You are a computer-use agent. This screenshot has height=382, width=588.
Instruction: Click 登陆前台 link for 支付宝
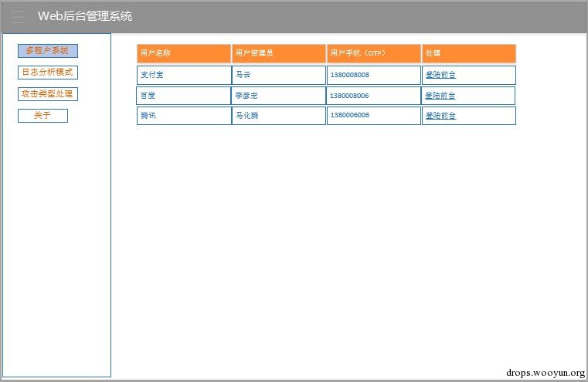point(440,75)
